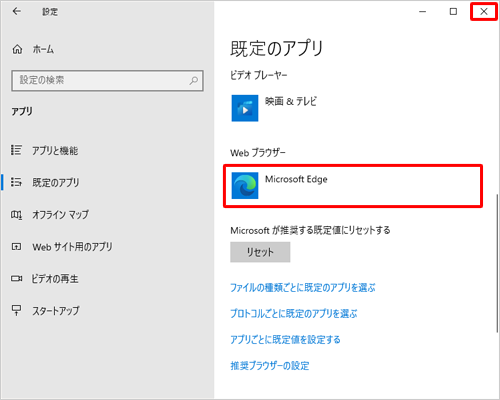Click the magnifier icon in the search box
500x400 pixels.
tap(194, 80)
